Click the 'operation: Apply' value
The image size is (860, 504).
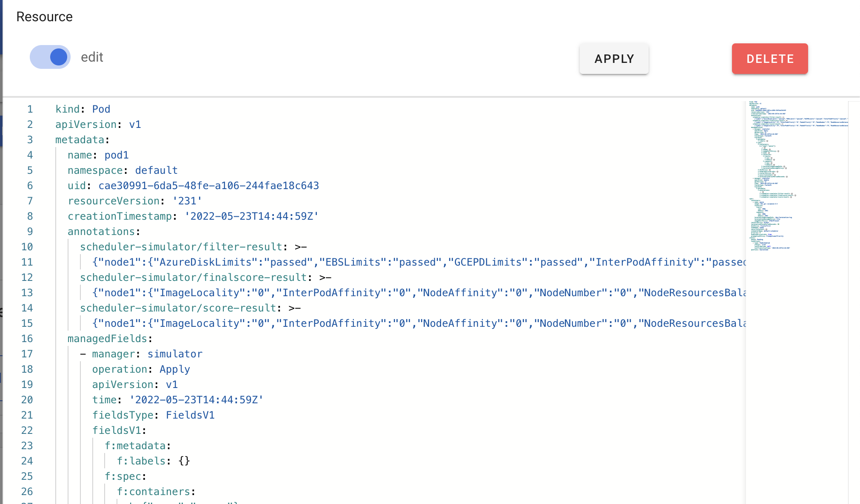[174, 369]
